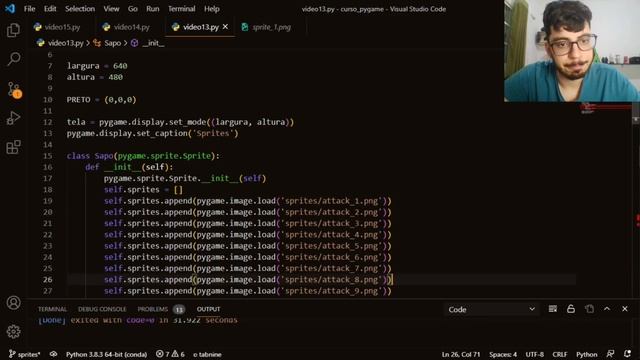Click the warnings count in status bar
The height and width of the screenshot is (360, 640).
pos(178,354)
